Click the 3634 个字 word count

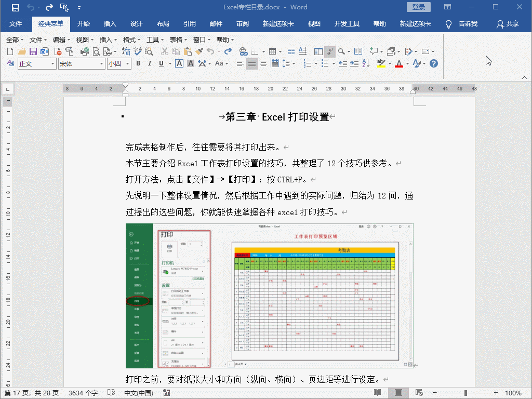[83, 393]
